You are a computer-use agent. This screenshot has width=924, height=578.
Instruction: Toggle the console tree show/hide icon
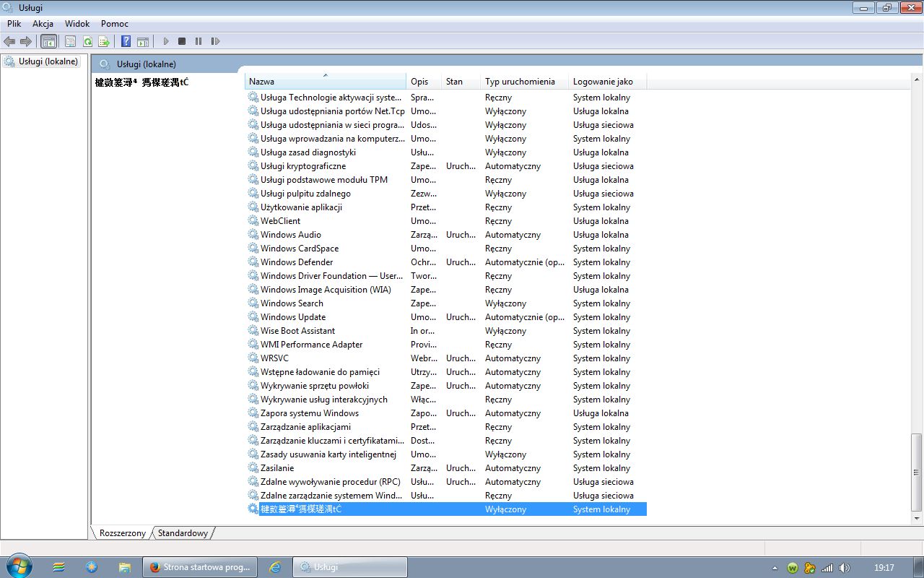[49, 41]
